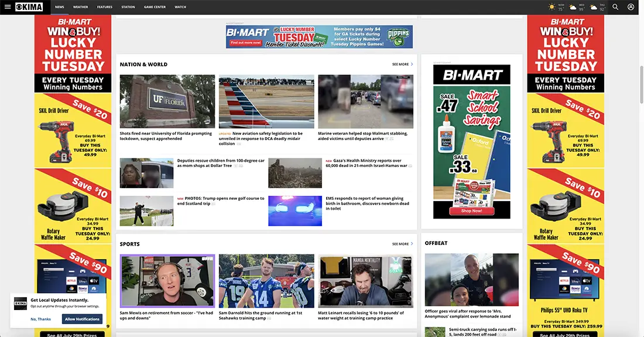644x337 pixels.
Task: Click American Airlines tail thumbnail
Action: [x=266, y=101]
